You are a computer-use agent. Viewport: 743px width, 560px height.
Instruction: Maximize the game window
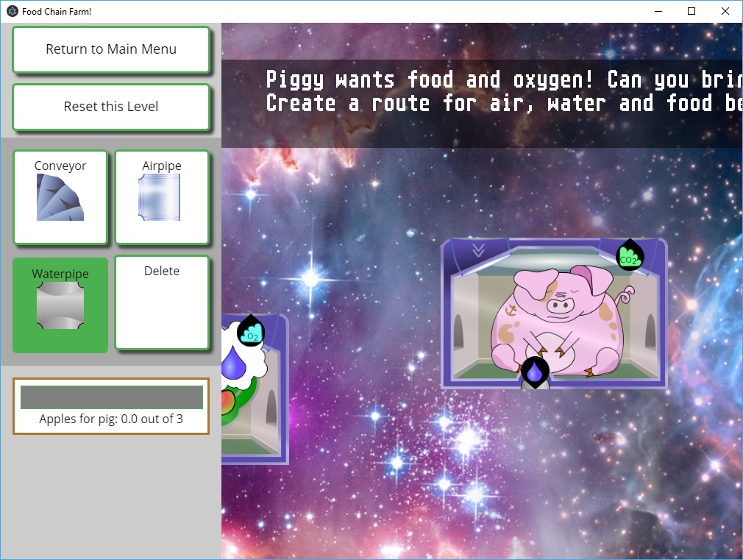[x=692, y=11]
